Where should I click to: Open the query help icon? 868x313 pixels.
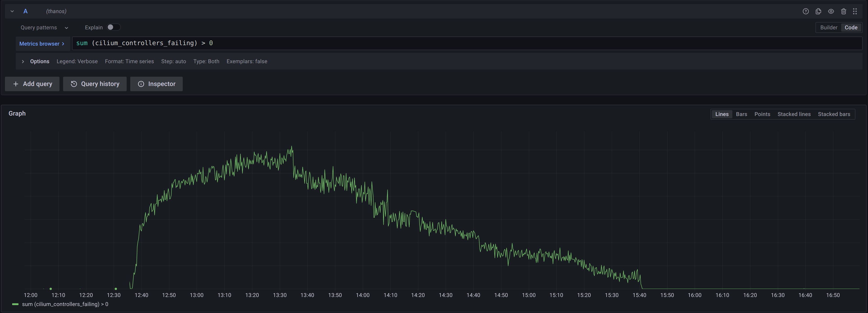[806, 11]
